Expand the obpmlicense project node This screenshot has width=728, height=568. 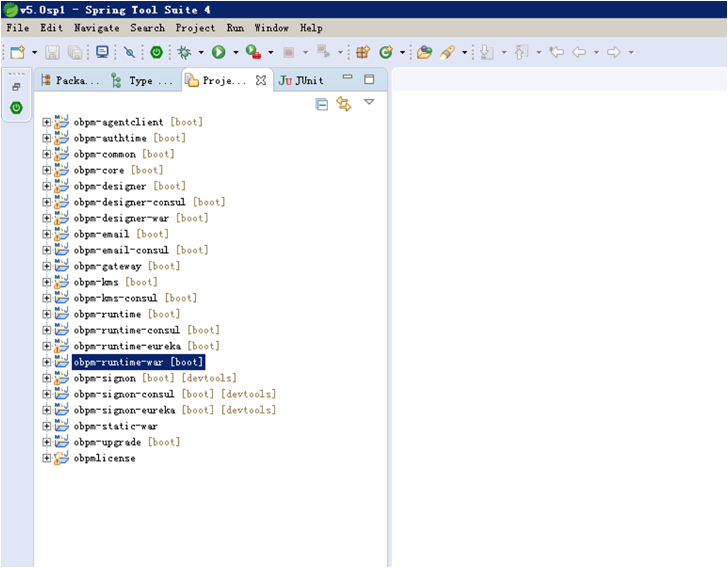(x=47, y=458)
